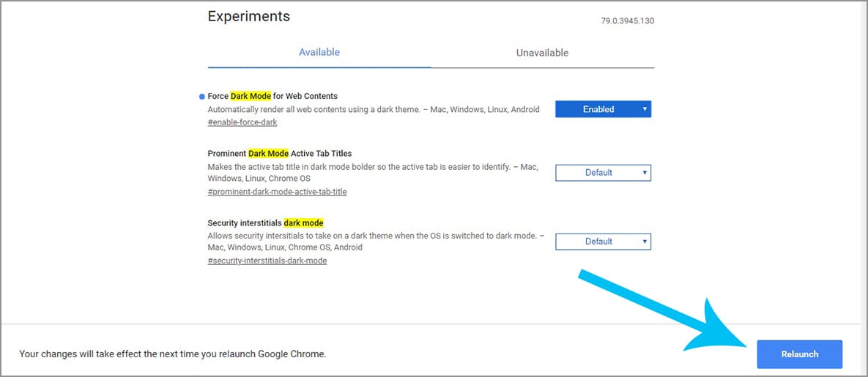Click the relaunch notice text about changes taking effect
This screenshot has width=868, height=377.
(x=173, y=353)
